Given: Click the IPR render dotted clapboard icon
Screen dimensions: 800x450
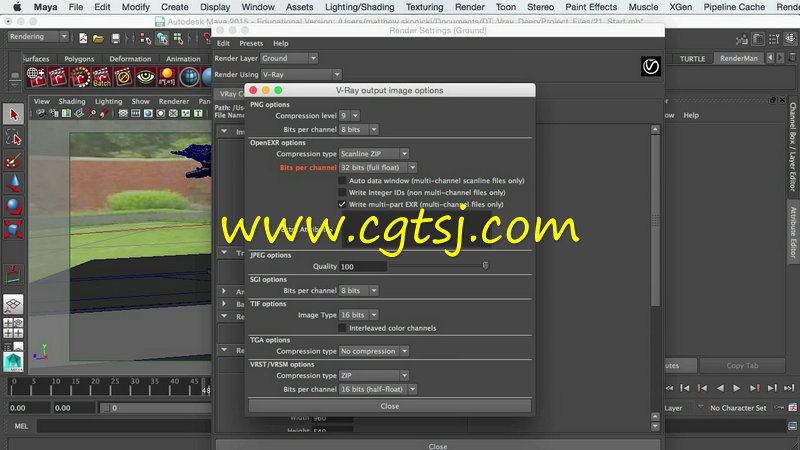Looking at the screenshot, I should click(80, 77).
